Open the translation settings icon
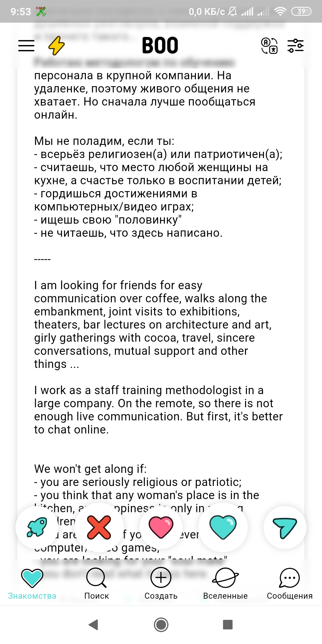The image size is (322, 644). coord(269,46)
